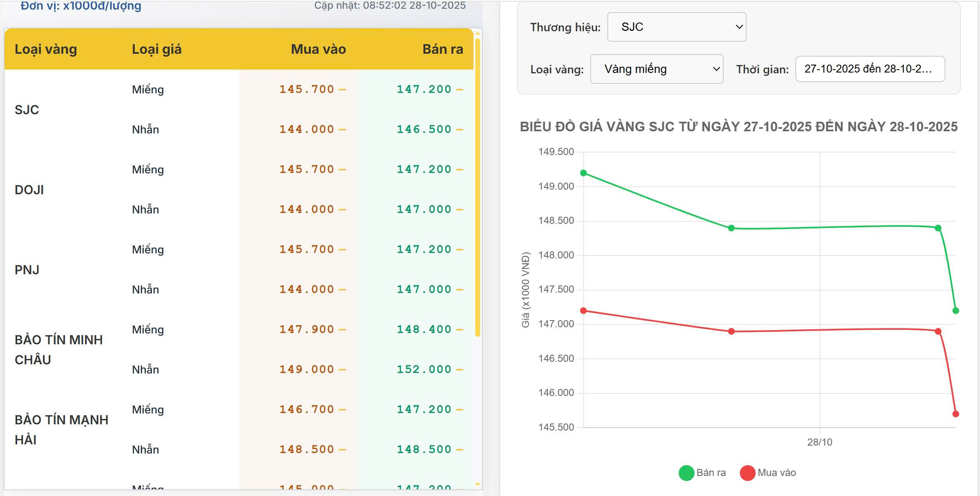The height and width of the screenshot is (496, 980).
Task: Open the Thương hiệu SJC dropdown
Action: 677,27
